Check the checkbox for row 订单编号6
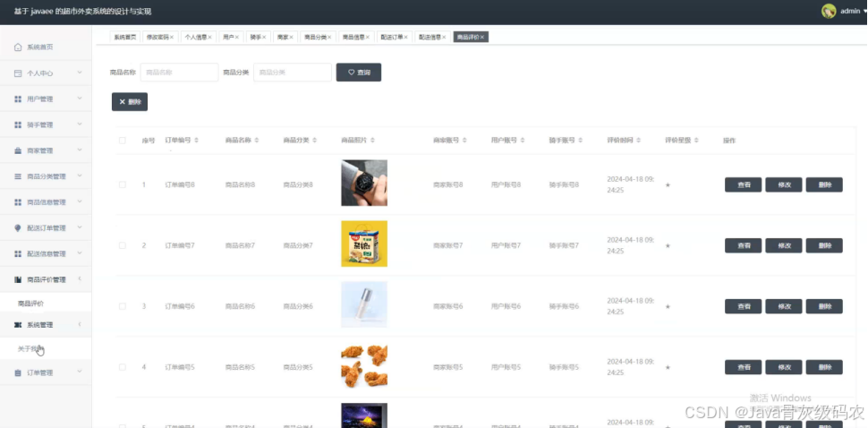This screenshot has height=428, width=868. click(x=123, y=306)
